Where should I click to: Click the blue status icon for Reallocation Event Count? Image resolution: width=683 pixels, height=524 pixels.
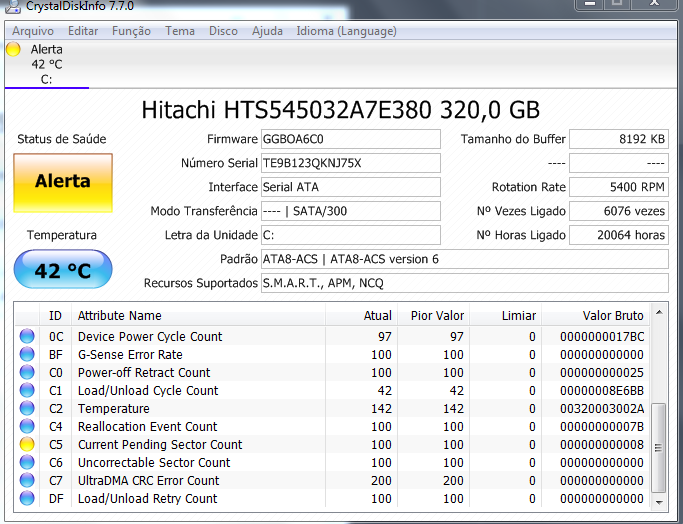(x=27, y=426)
